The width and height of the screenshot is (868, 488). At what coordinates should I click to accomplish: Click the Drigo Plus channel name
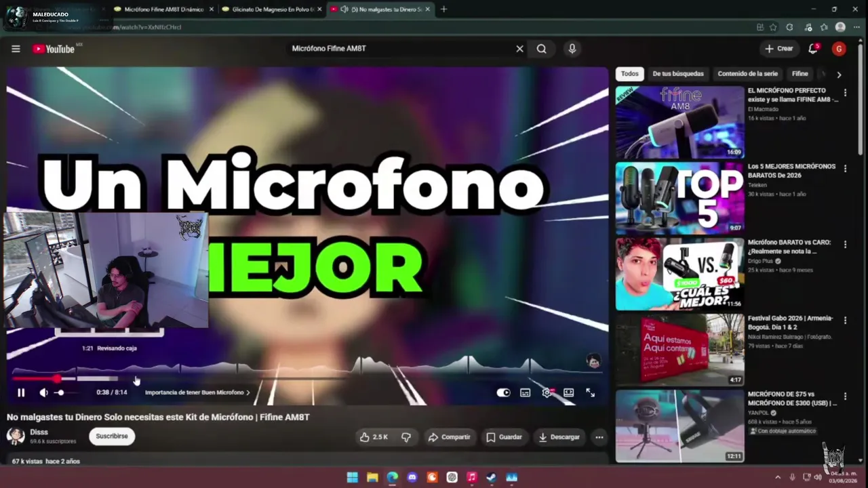[x=762, y=261]
